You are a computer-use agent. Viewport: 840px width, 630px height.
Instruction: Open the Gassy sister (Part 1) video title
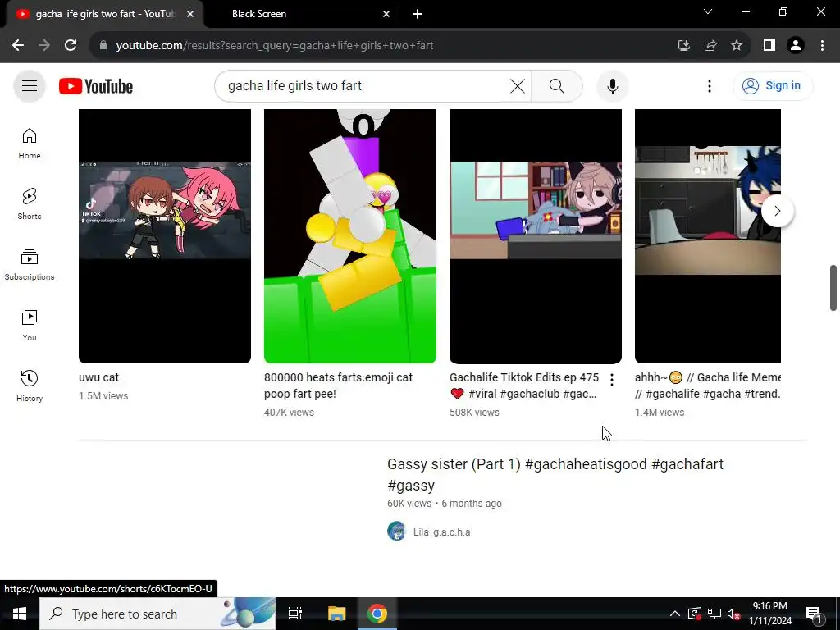tap(555, 475)
